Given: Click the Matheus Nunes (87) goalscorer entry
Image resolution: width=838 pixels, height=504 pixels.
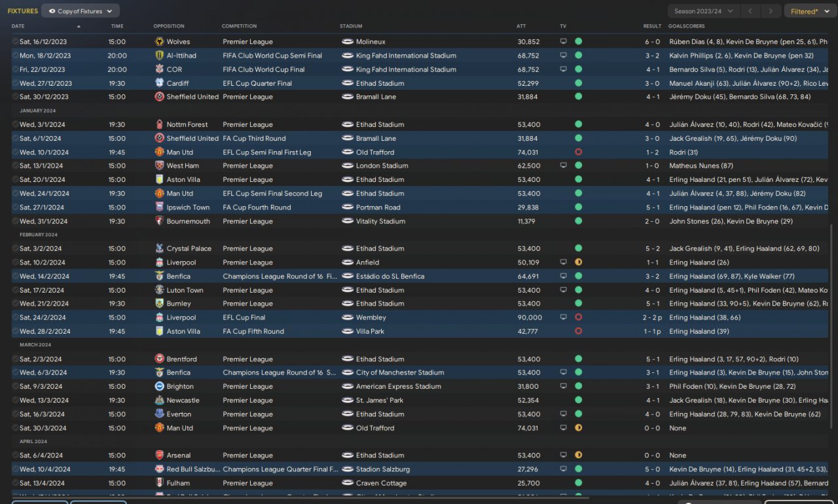Looking at the screenshot, I should pyautogui.click(x=701, y=166).
